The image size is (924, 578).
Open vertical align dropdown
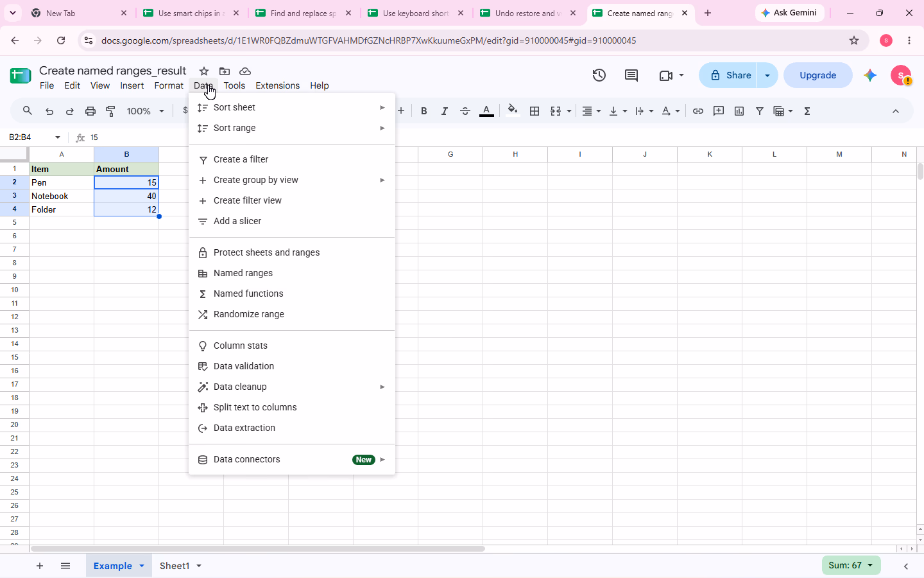tap(618, 111)
